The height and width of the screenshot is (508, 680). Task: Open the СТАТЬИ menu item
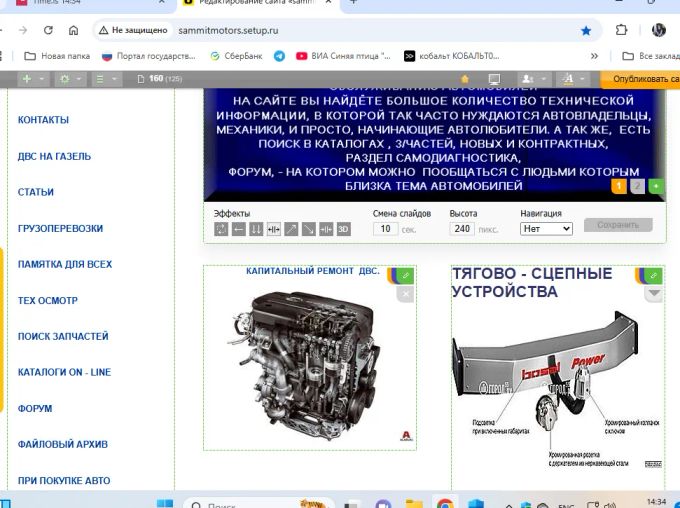[x=36, y=192]
